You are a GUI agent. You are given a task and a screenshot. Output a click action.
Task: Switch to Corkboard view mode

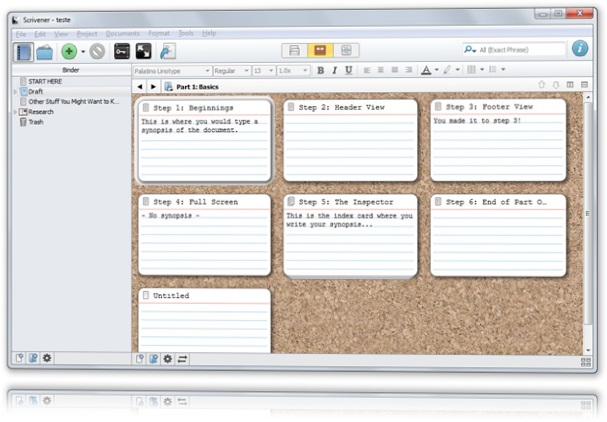coord(320,50)
